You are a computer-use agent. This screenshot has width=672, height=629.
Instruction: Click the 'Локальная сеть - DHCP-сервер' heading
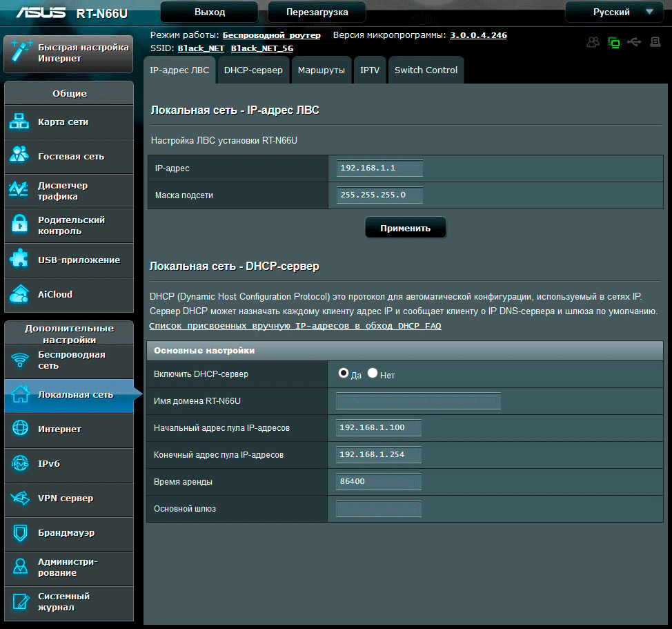tap(235, 267)
